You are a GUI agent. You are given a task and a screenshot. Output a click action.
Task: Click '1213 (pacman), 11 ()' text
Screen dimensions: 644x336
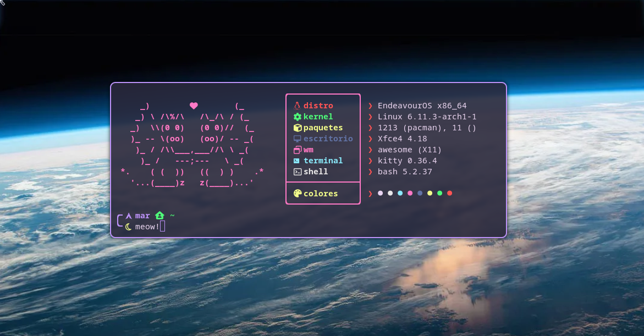427,128
